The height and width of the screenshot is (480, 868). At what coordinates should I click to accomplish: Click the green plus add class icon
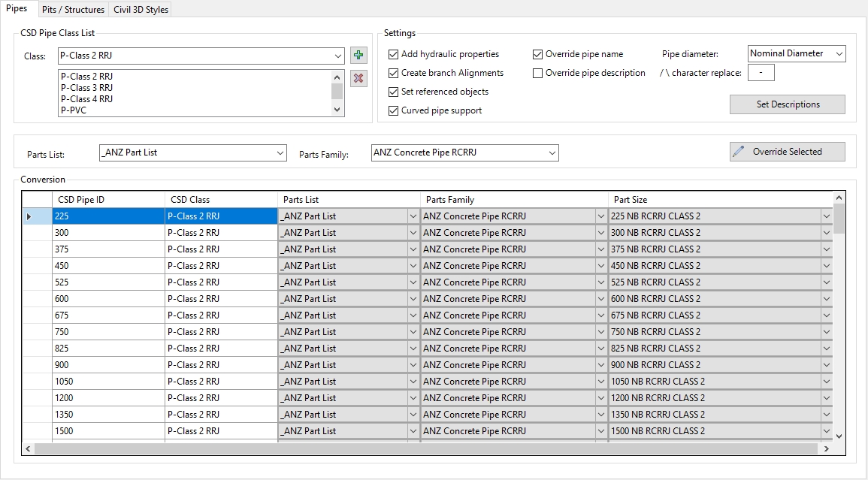358,56
